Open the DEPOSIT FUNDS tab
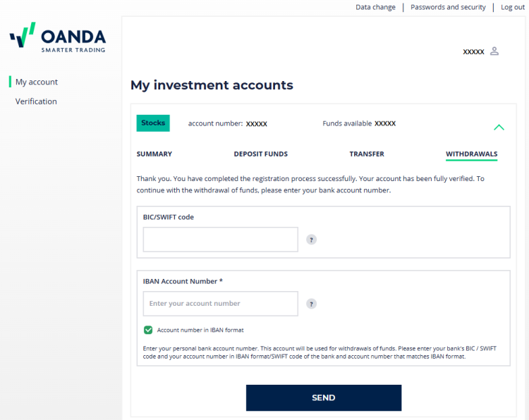Viewport: 529px width, 420px height. click(261, 154)
